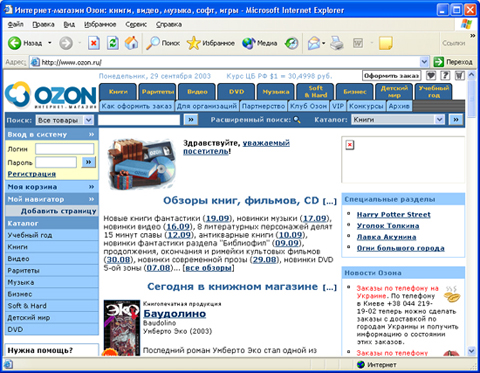Expand the toolbar overflow chevron near Ссылки

(472, 35)
